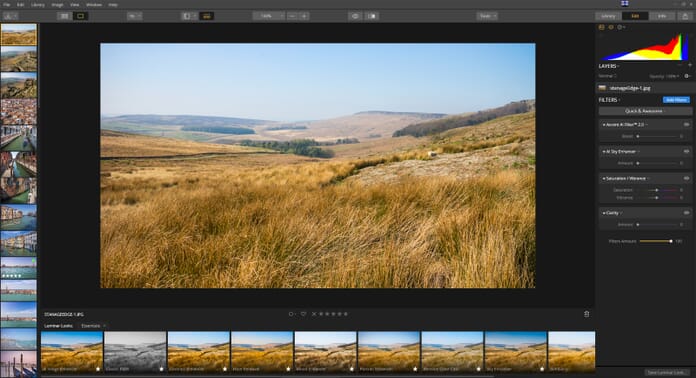Open the Quick & Awesome workspace dropdown
Viewport: 696px width, 378px height.
pos(645,111)
